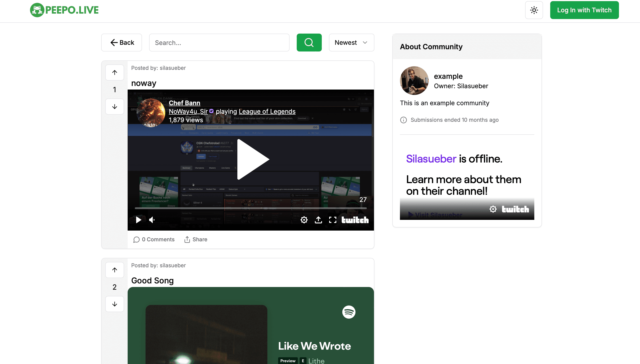Open 0 Comments on 'noway' post
This screenshot has width=640, height=364.
pyautogui.click(x=154, y=240)
